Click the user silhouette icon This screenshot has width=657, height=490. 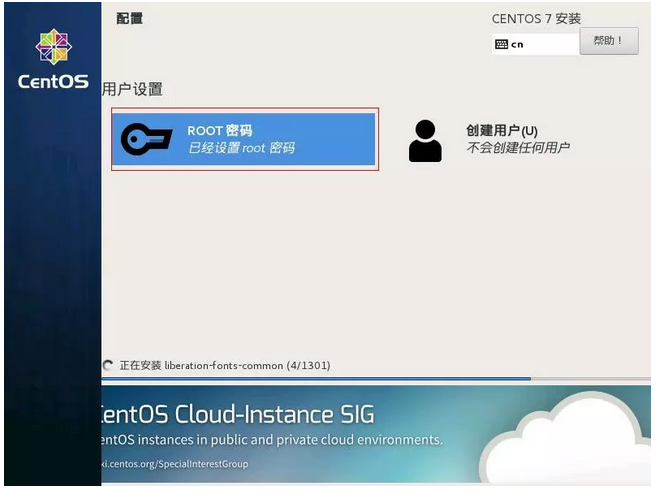coord(425,141)
